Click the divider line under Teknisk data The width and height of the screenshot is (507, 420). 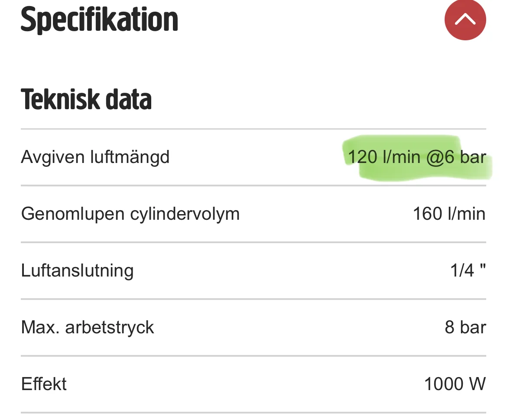pos(253,129)
